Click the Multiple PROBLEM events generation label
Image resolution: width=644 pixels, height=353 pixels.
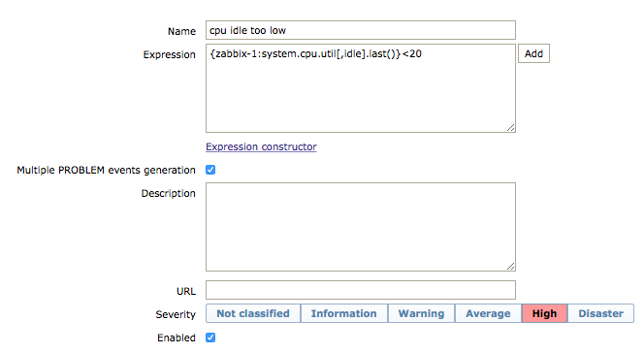click(106, 170)
